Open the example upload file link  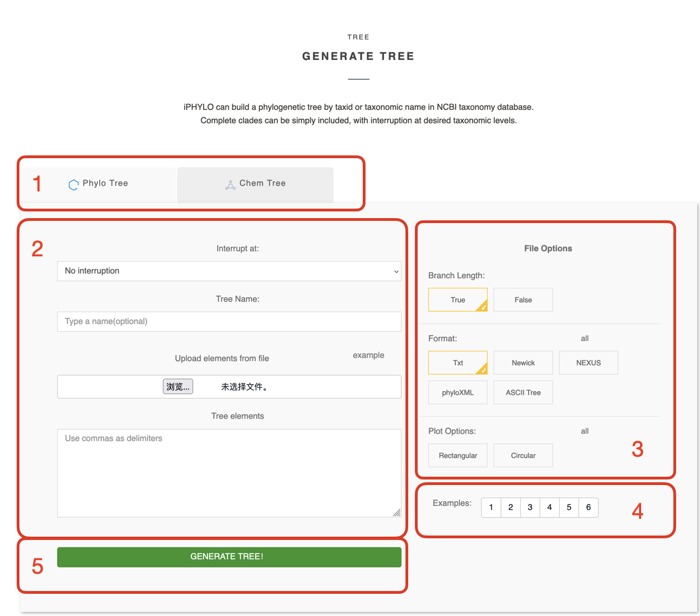tap(368, 355)
